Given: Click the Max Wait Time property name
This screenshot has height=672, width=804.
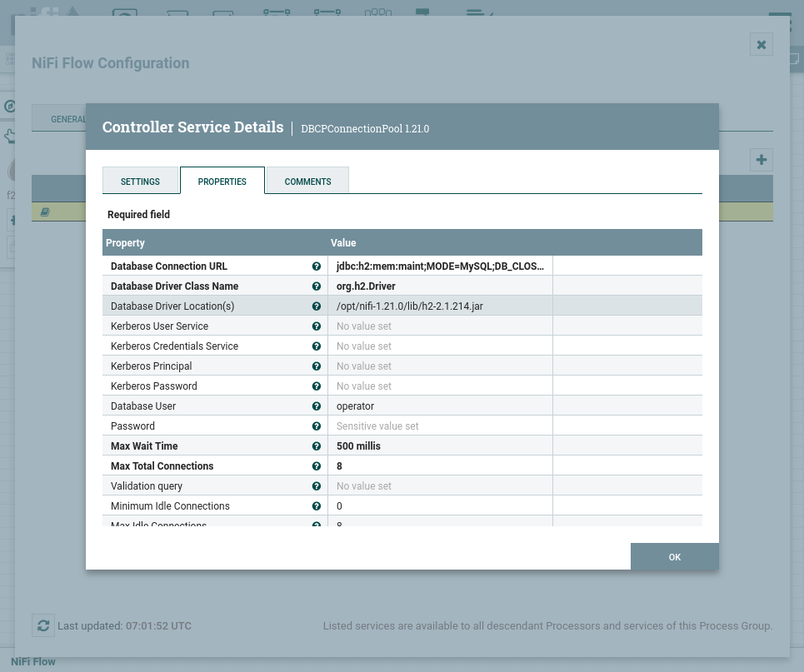Looking at the screenshot, I should click(x=144, y=446).
